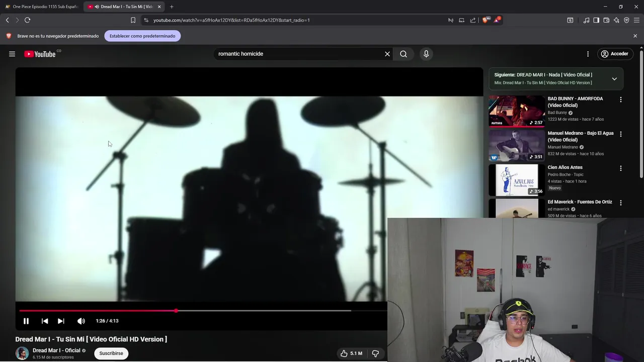Pause the video
Screen dimensions: 644x362
click(x=26, y=321)
